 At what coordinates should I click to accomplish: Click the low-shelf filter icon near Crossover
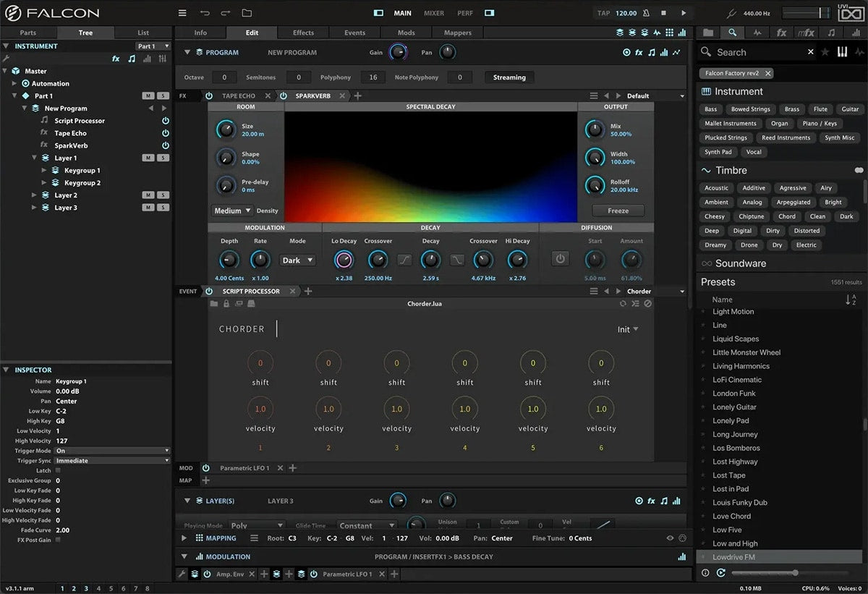(x=404, y=260)
